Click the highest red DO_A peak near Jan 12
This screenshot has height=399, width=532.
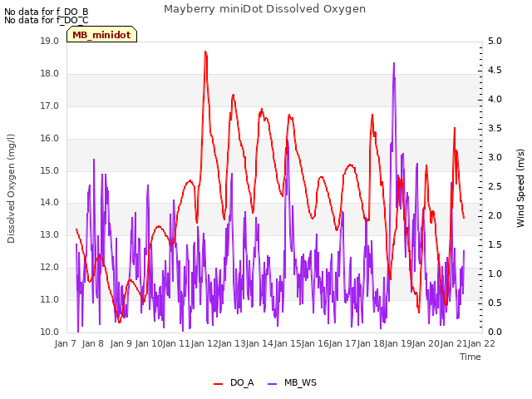tap(205, 52)
